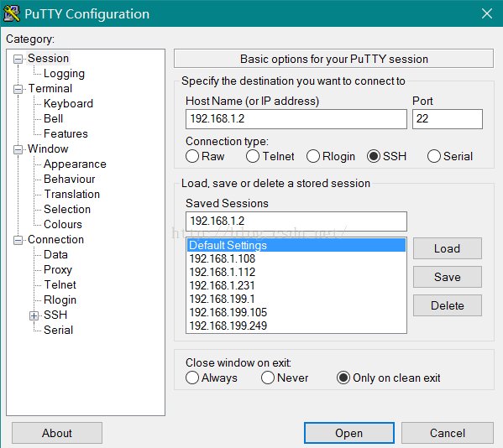The height and width of the screenshot is (448, 503).
Task: Open the Serial category in tree
Action: tap(59, 330)
